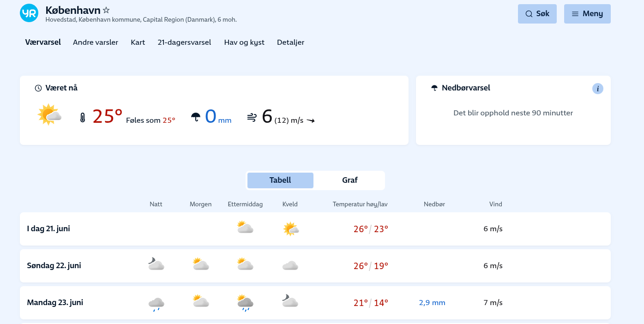
Task: Select the Tabell view toggle
Action: pos(280,180)
